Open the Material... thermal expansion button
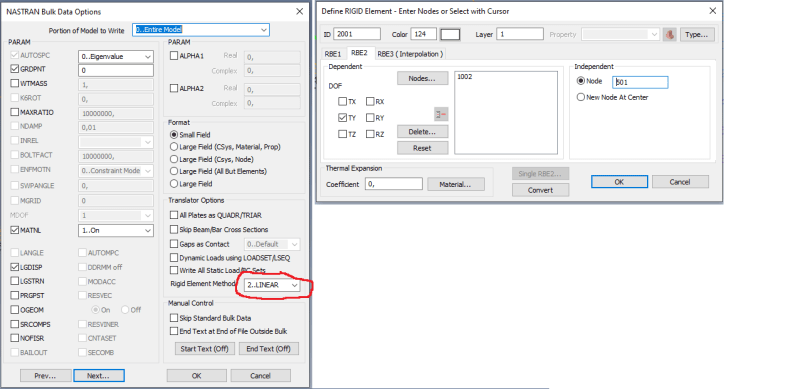This screenshot has width=800, height=389. pyautogui.click(x=456, y=184)
